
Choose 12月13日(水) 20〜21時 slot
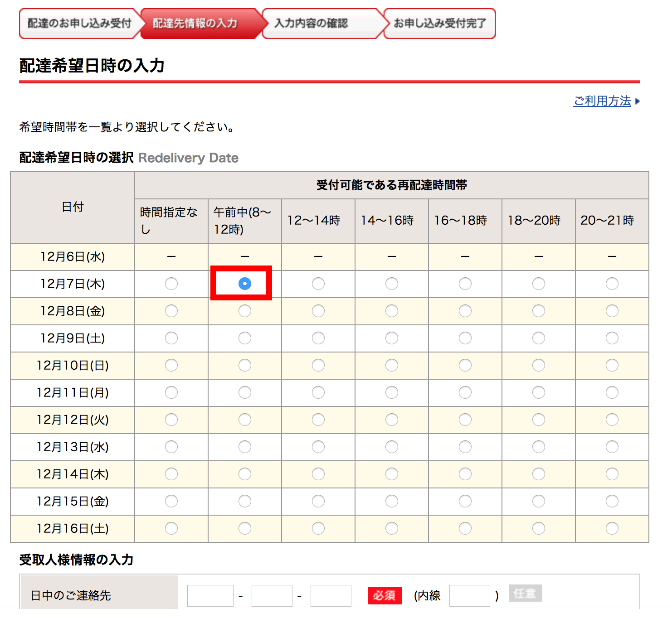tap(612, 447)
